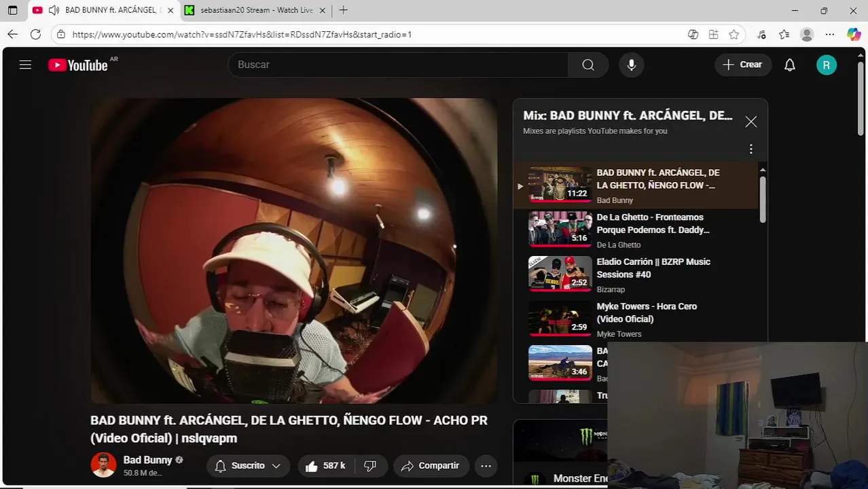868x489 pixels.
Task: Open a new browser tab
Action: (x=344, y=10)
